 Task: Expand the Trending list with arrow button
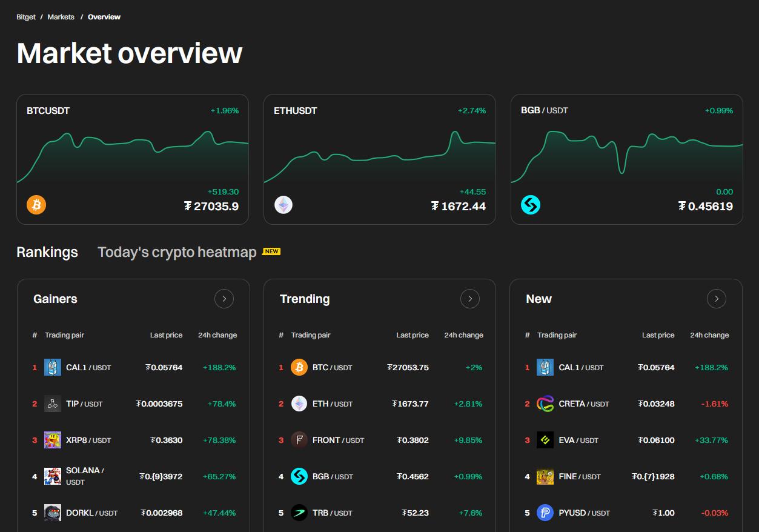[x=470, y=299]
